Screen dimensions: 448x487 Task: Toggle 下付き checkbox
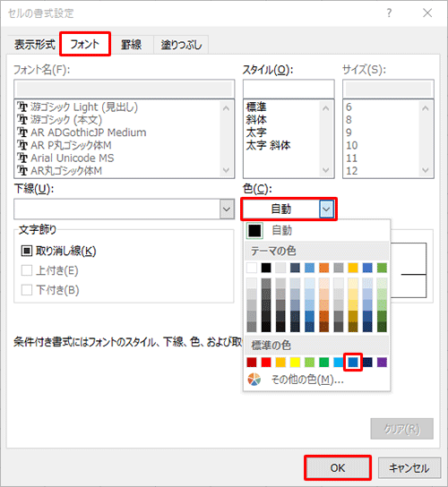click(x=26, y=290)
